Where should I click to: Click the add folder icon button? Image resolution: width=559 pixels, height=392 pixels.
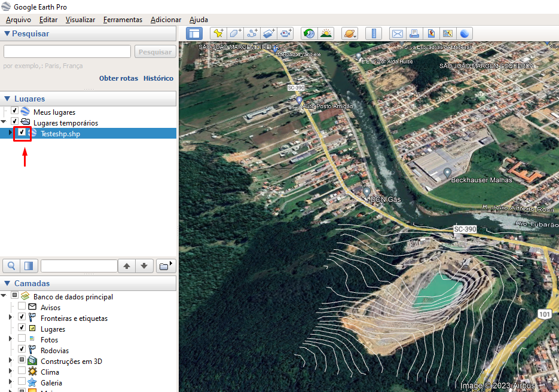click(x=166, y=266)
